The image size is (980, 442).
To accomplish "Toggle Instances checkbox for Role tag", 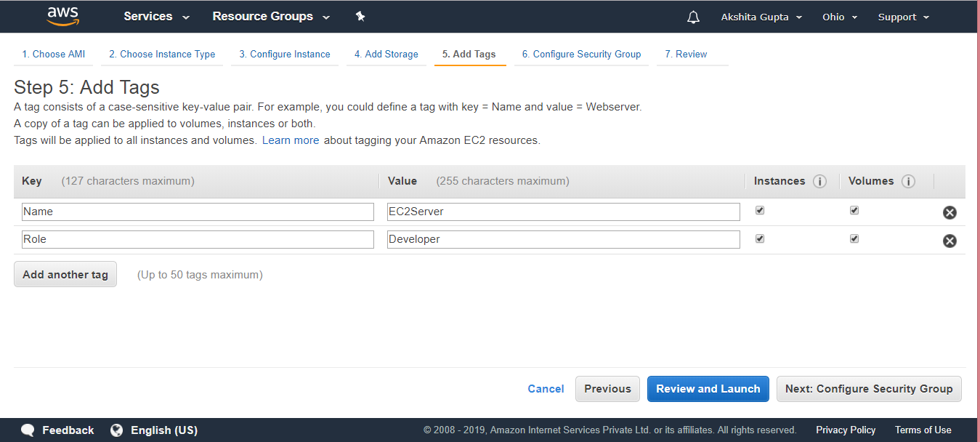I will tap(760, 238).
